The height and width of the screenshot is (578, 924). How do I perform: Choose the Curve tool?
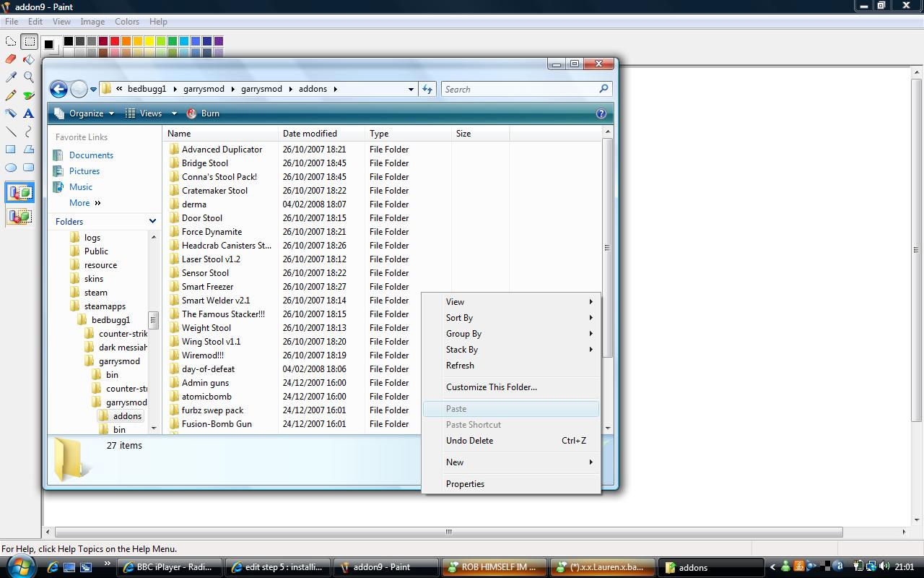click(29, 131)
